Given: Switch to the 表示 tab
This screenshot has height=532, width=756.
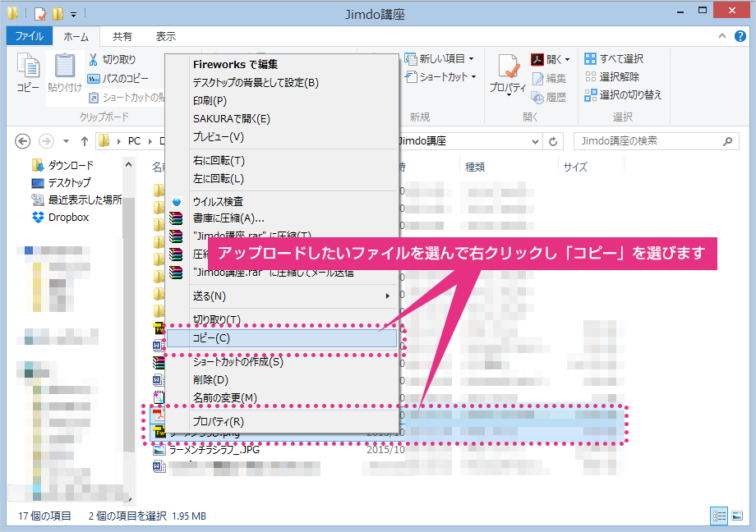Looking at the screenshot, I should 166,37.
